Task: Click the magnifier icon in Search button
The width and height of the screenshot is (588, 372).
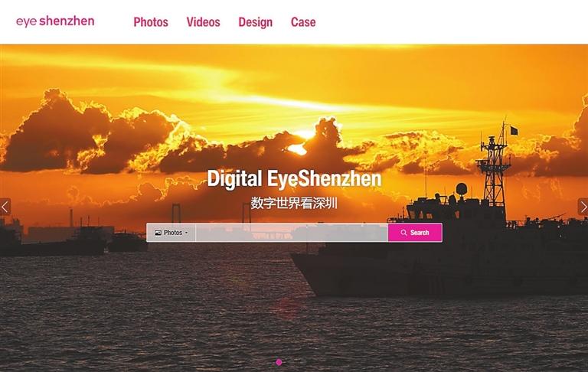Action: pos(404,233)
